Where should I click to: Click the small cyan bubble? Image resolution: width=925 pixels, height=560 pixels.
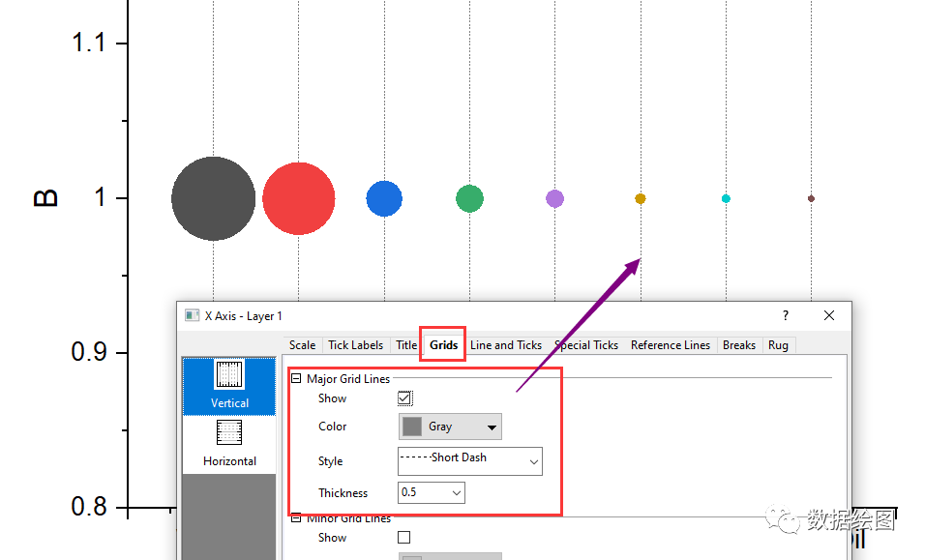click(x=726, y=198)
